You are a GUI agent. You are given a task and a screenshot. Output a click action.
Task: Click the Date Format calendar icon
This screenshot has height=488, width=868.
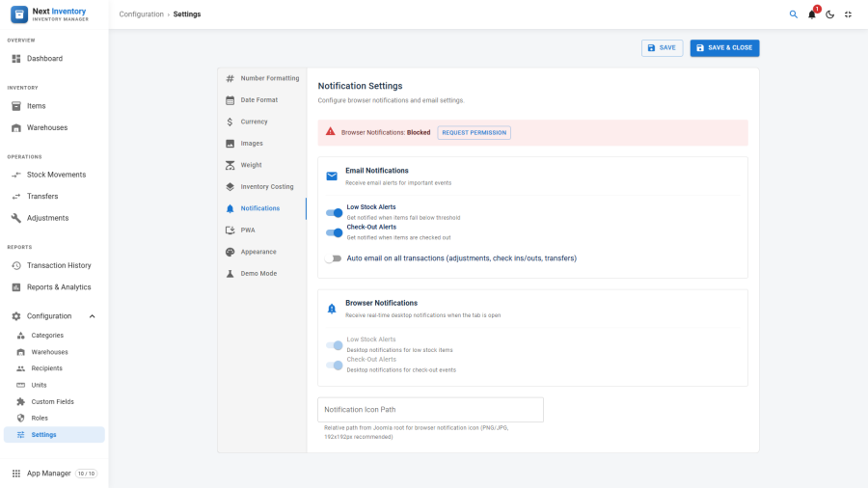point(230,100)
